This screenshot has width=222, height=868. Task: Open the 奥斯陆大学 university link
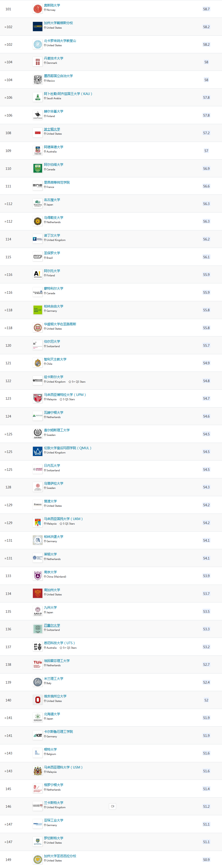(x=52, y=5)
